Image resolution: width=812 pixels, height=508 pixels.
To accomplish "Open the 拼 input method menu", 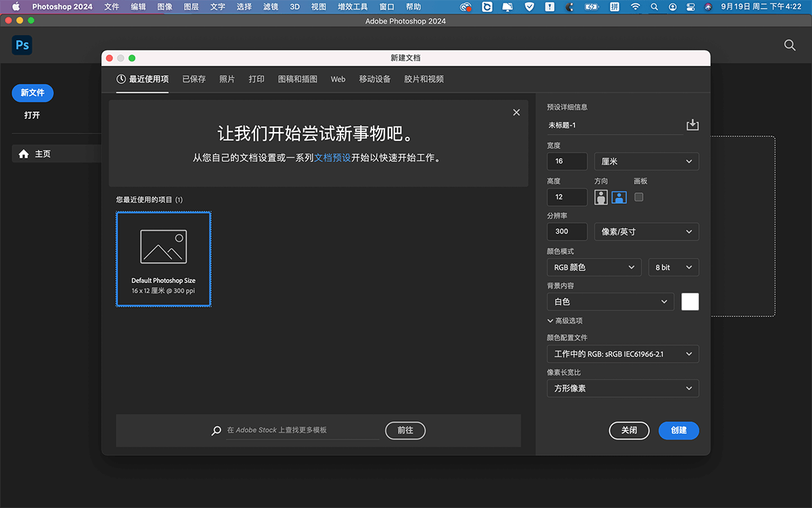I will (x=614, y=7).
